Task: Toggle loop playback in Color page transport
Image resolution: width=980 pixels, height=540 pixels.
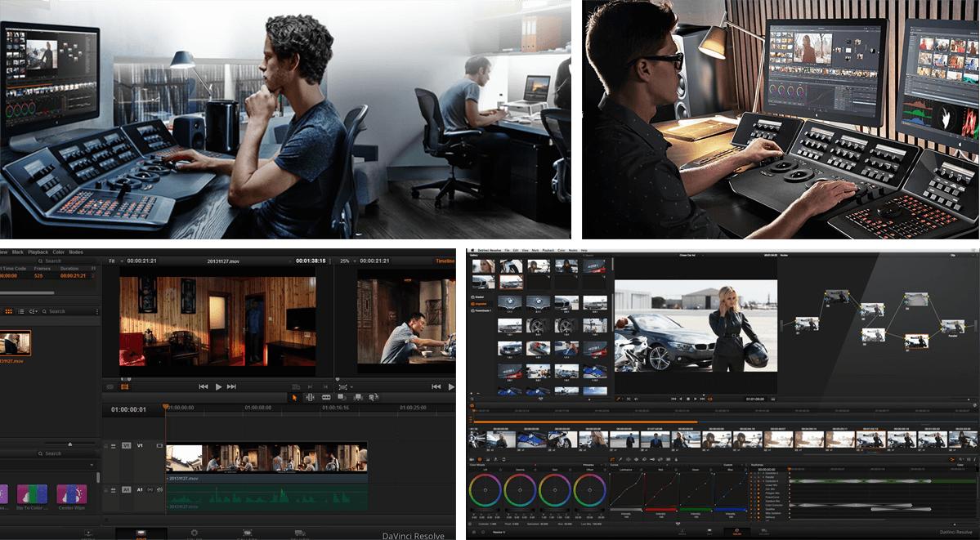Action: point(710,399)
